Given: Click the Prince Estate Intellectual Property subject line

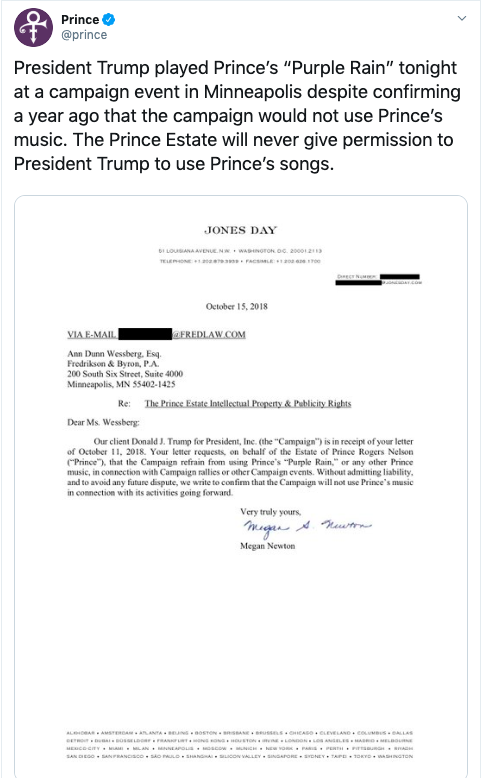Looking at the screenshot, I should (x=248, y=403).
